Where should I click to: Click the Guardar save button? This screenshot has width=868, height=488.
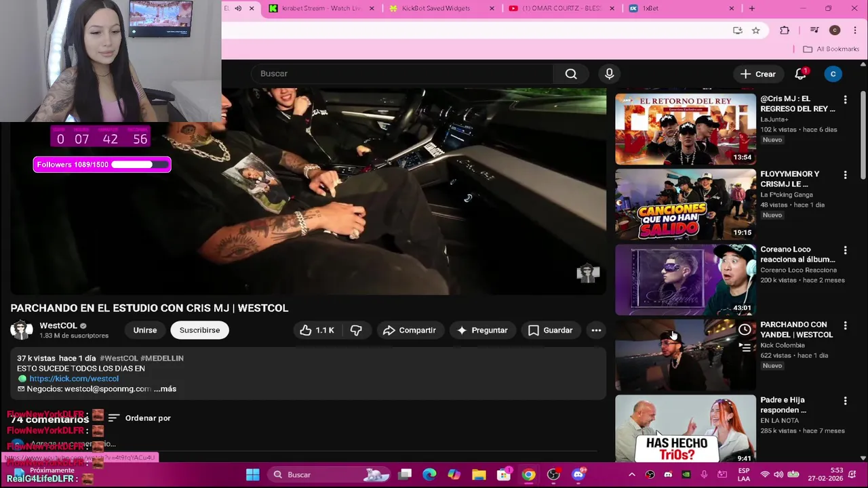pos(550,330)
